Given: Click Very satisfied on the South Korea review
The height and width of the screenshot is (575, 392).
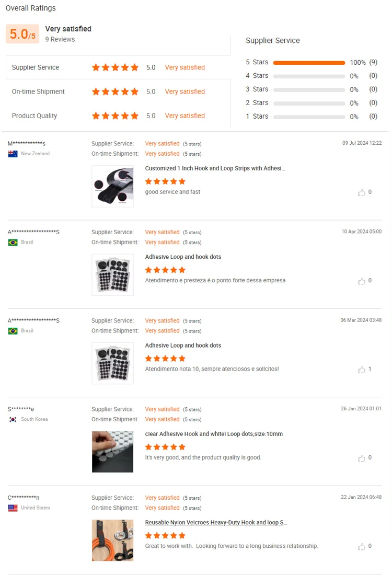Looking at the screenshot, I should [162, 409].
